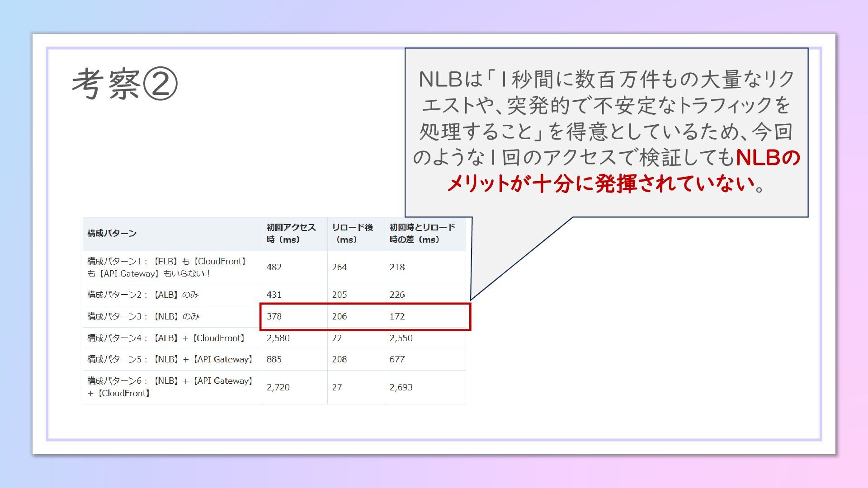The height and width of the screenshot is (488, 868).
Task: Click the 2,693 difference value
Action: (x=401, y=387)
